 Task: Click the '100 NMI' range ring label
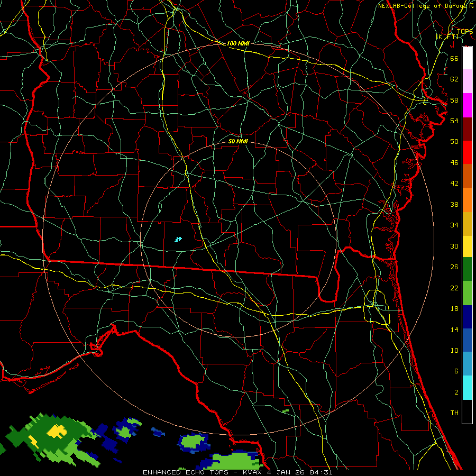238,43
